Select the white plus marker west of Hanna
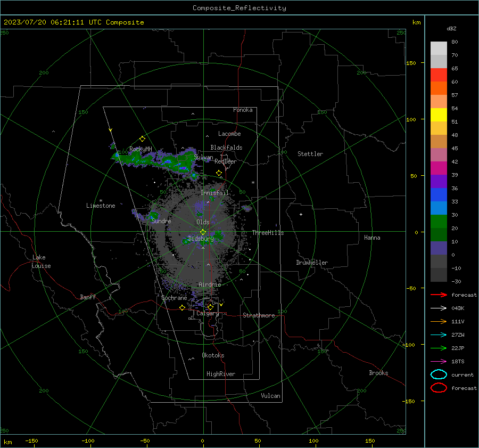Image resolution: width=479 pixels, height=448 pixels. click(x=301, y=214)
